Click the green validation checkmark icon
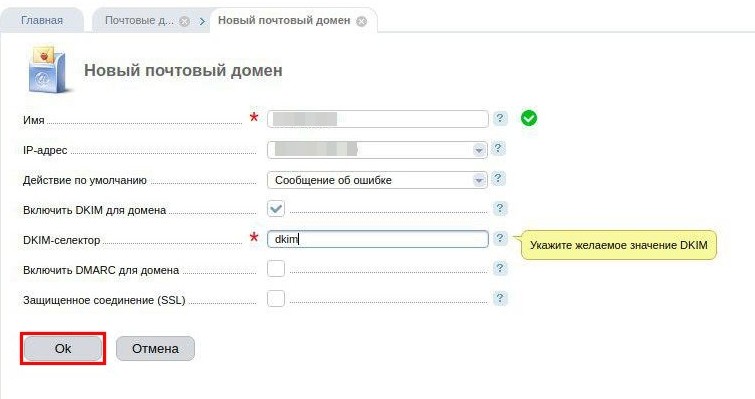Viewport: 755px width, 399px height. 529,118
